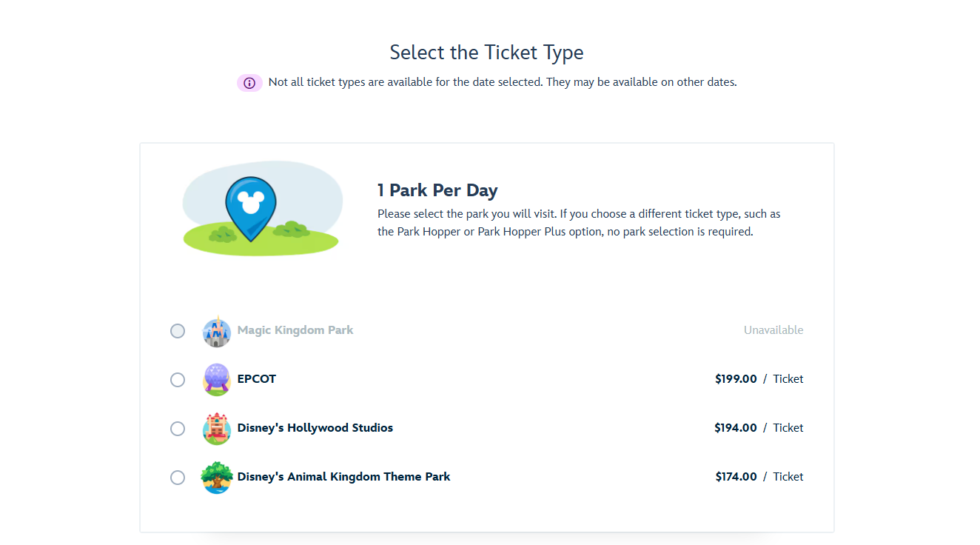Click the Disney's Hollywood Studios label

coord(315,428)
